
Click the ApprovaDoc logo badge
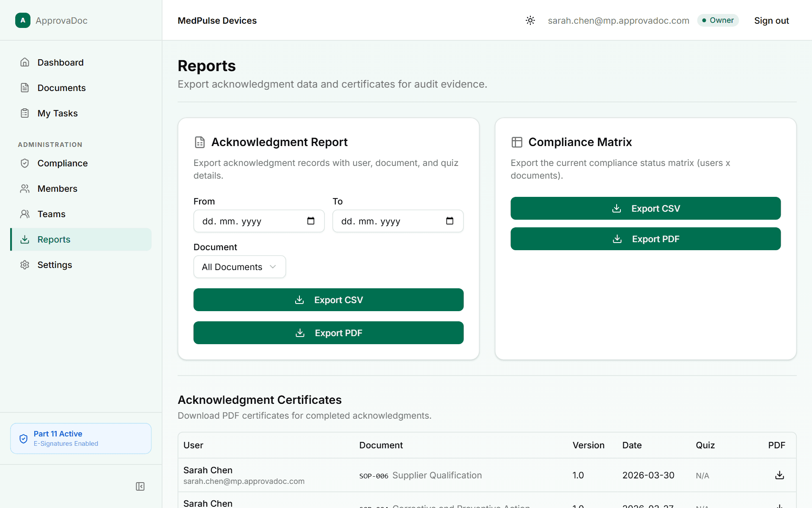(23, 20)
